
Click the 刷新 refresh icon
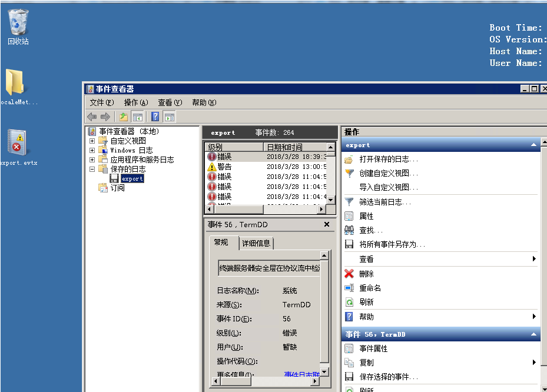pos(349,300)
